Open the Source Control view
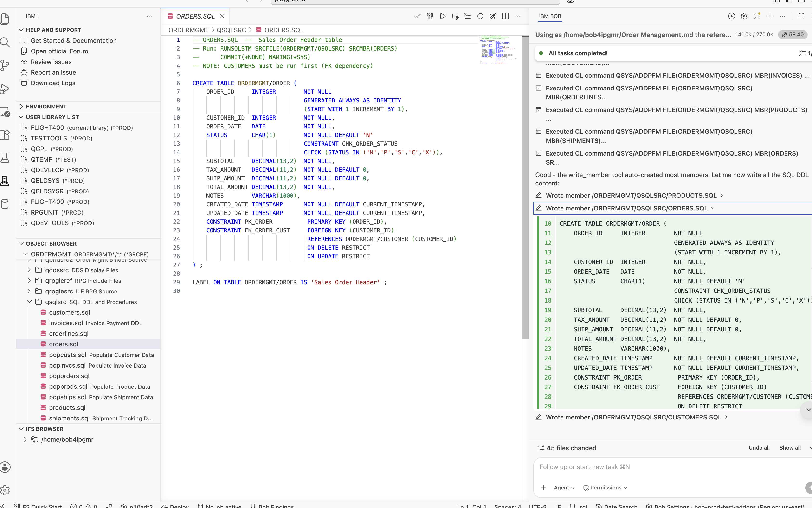 coord(5,65)
